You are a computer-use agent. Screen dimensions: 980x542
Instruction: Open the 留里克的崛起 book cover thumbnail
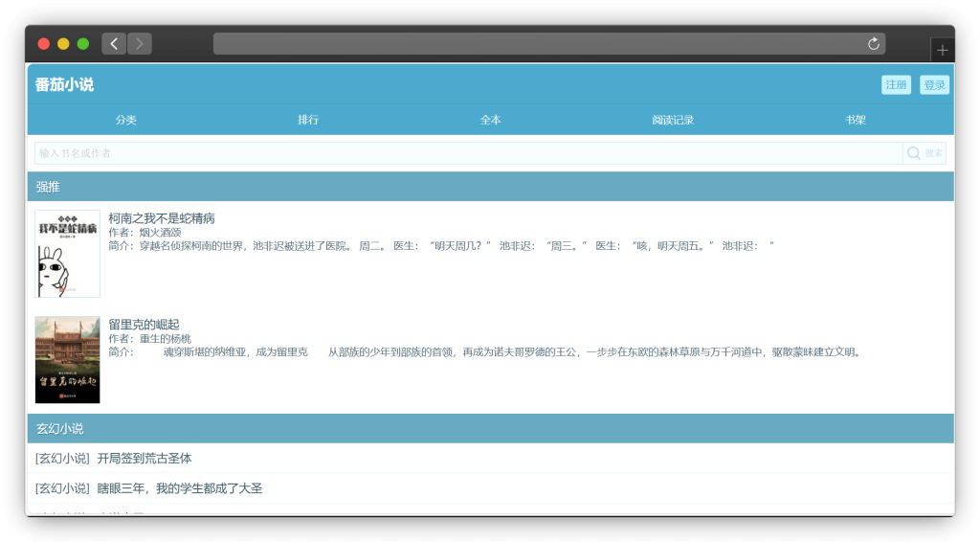68,360
